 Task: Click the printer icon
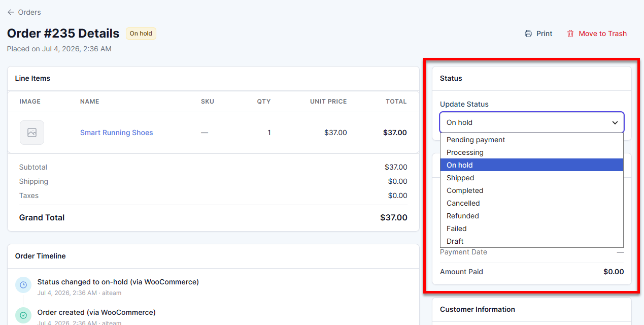pyautogui.click(x=528, y=34)
